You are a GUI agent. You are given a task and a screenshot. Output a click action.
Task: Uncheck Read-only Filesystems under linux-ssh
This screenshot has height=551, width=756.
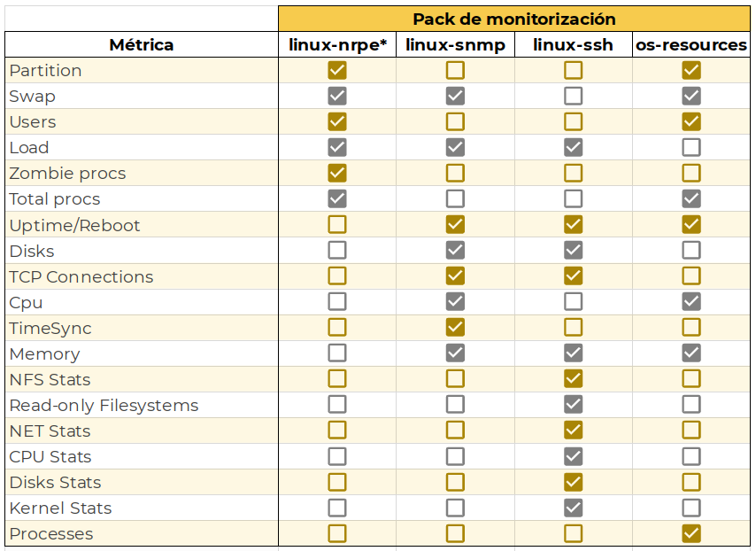pyautogui.click(x=574, y=404)
